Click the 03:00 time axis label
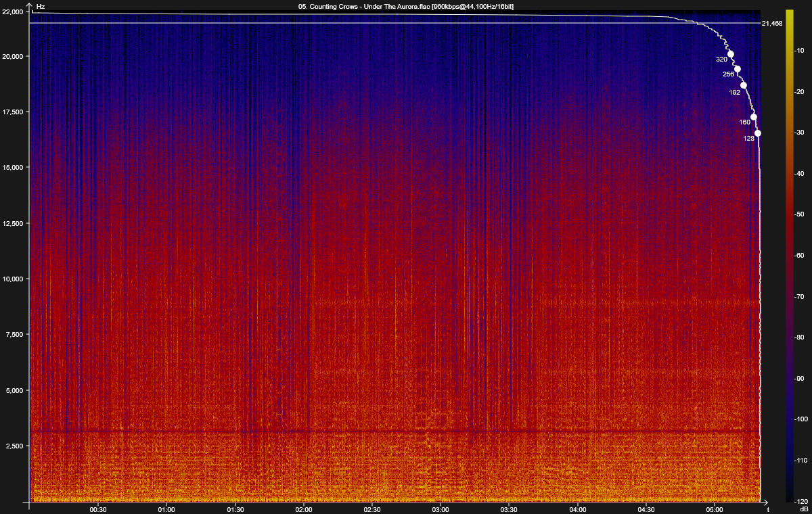The image size is (812, 514). pos(441,509)
